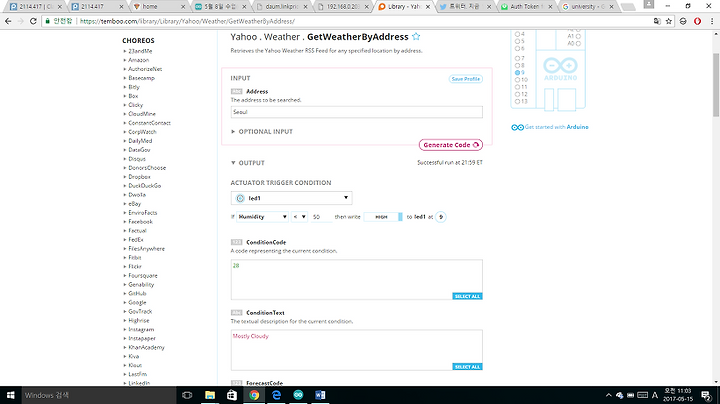Image resolution: width=720 pixels, height=404 pixels.
Task: Toggle the HIGH write value switch
Action: click(383, 217)
